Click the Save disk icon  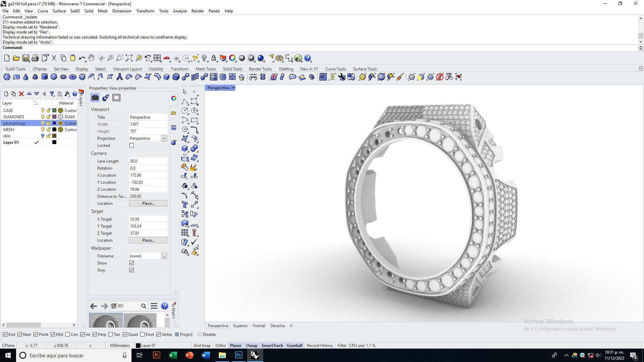point(25,58)
